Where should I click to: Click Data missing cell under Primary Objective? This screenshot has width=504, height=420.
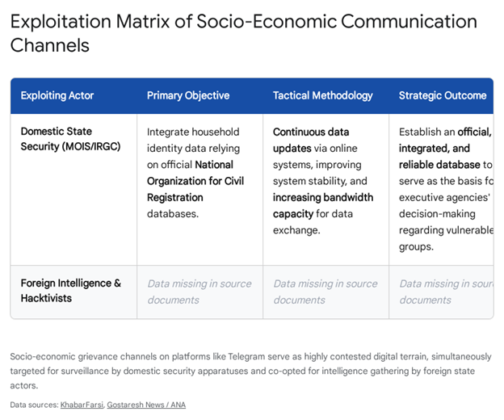(x=199, y=292)
